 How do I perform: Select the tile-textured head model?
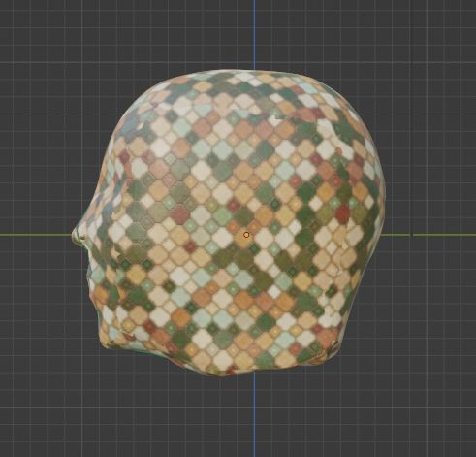coord(228,223)
